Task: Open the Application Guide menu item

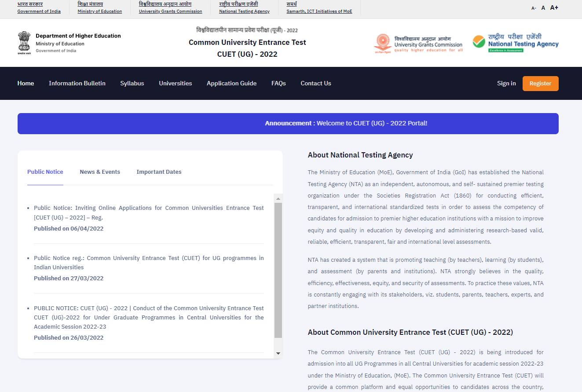Action: click(231, 83)
